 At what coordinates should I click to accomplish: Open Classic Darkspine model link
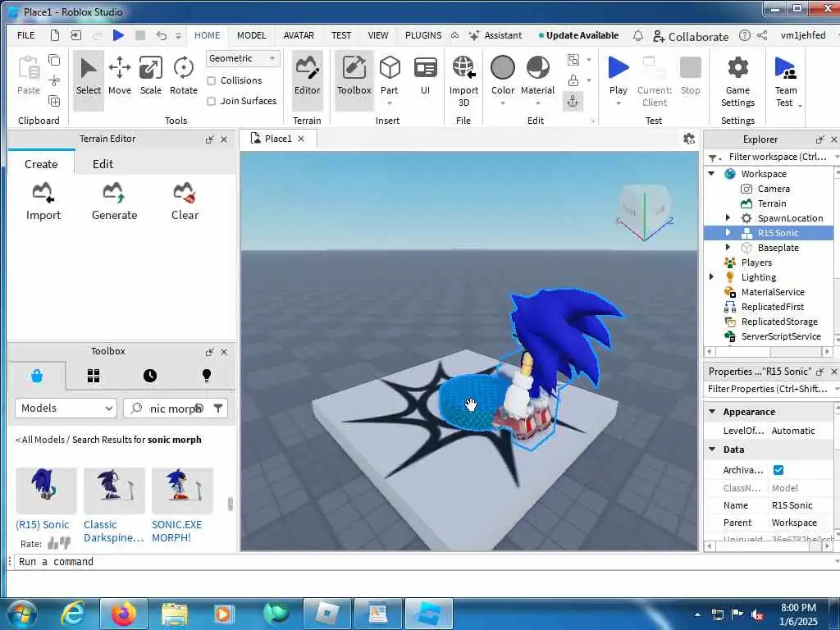113,531
